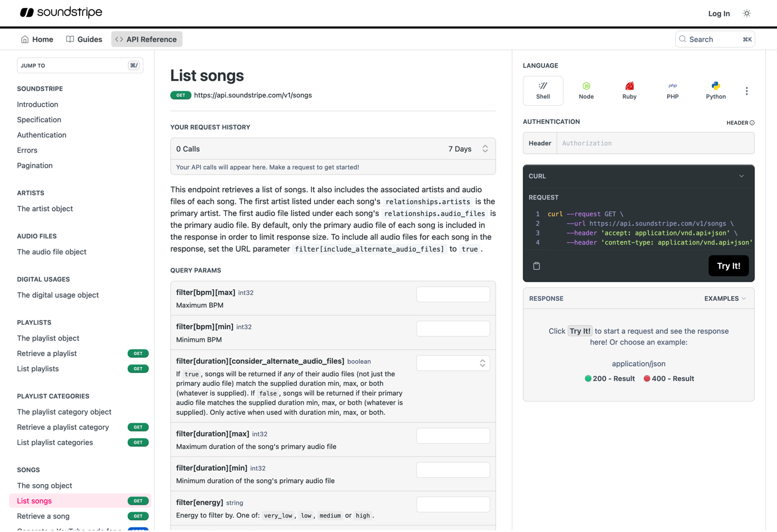
Task: Switch code samples to PHP
Action: click(x=673, y=91)
